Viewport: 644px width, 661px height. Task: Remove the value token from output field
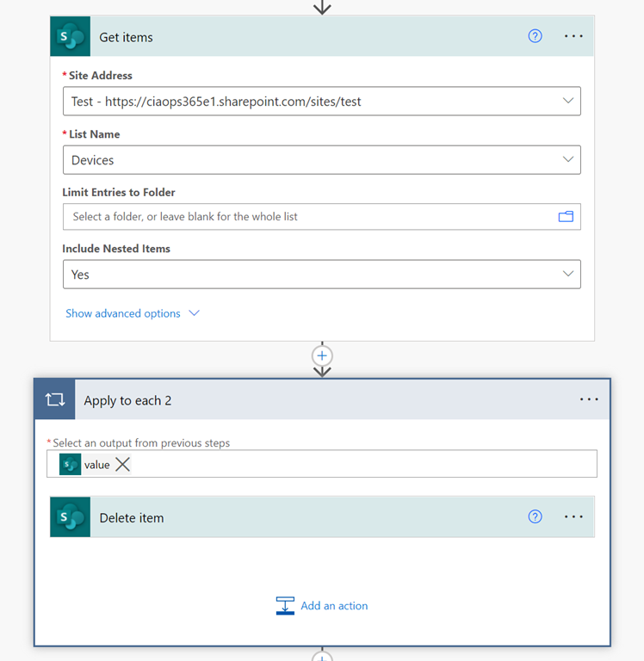(123, 465)
